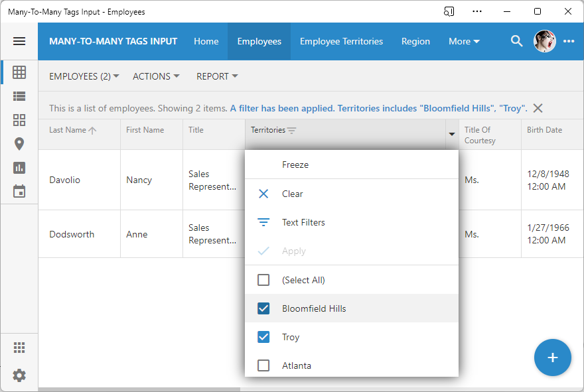Open the apps grid icon at bottom left
Viewport: 584px width, 392px height.
click(19, 347)
